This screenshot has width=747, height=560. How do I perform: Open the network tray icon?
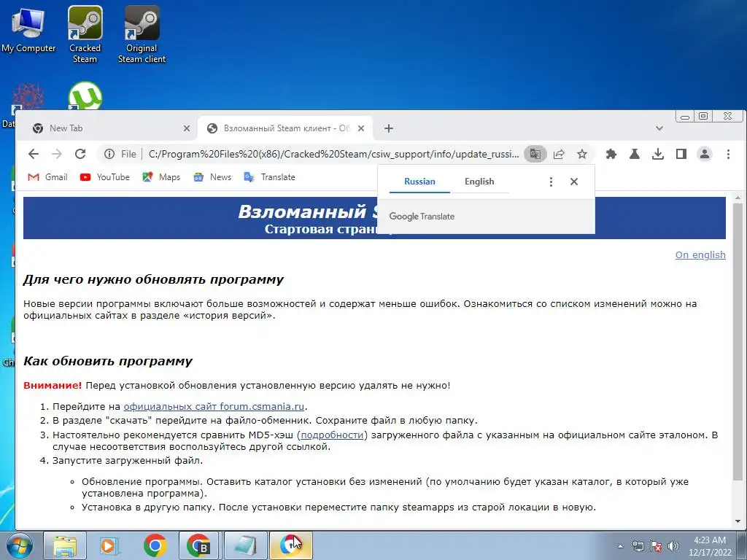[638, 546]
